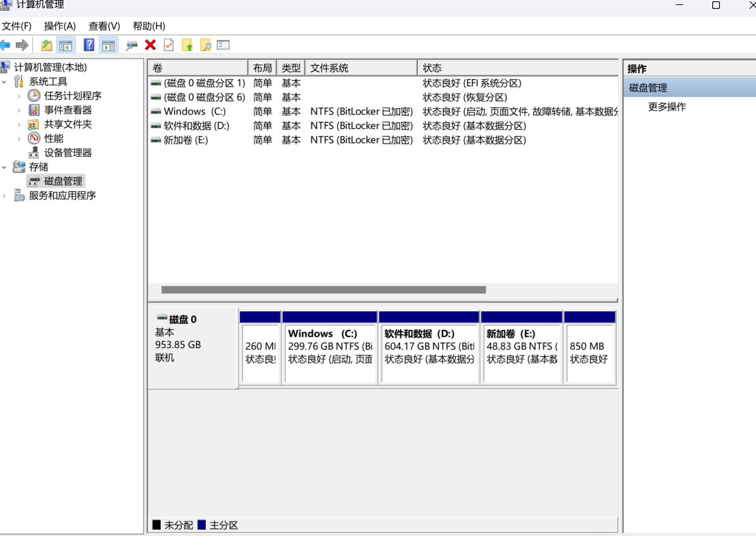The image size is (756, 536).
Task: Maximize the 计算机管理 window
Action: [716, 5]
